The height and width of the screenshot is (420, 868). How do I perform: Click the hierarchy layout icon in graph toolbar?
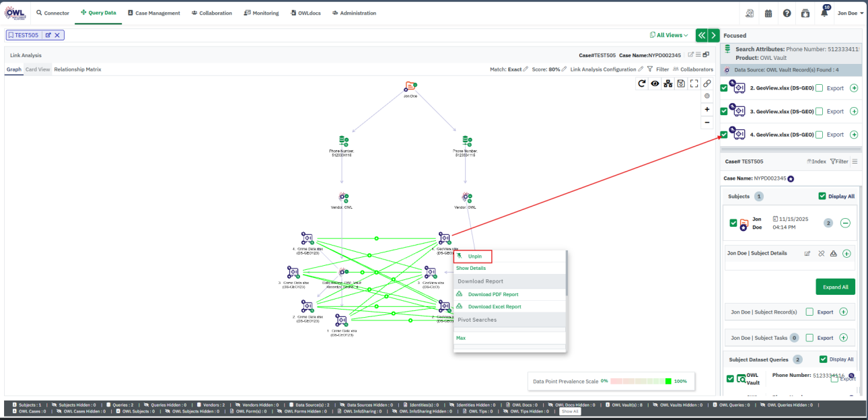[x=667, y=83]
